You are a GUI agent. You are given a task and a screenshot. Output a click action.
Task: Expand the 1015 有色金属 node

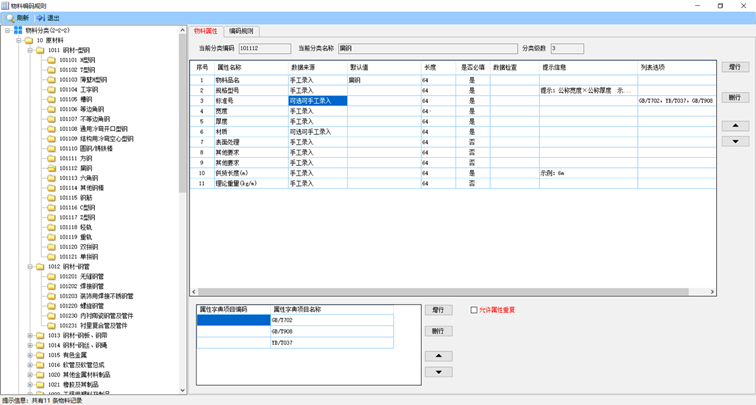[x=30, y=355]
